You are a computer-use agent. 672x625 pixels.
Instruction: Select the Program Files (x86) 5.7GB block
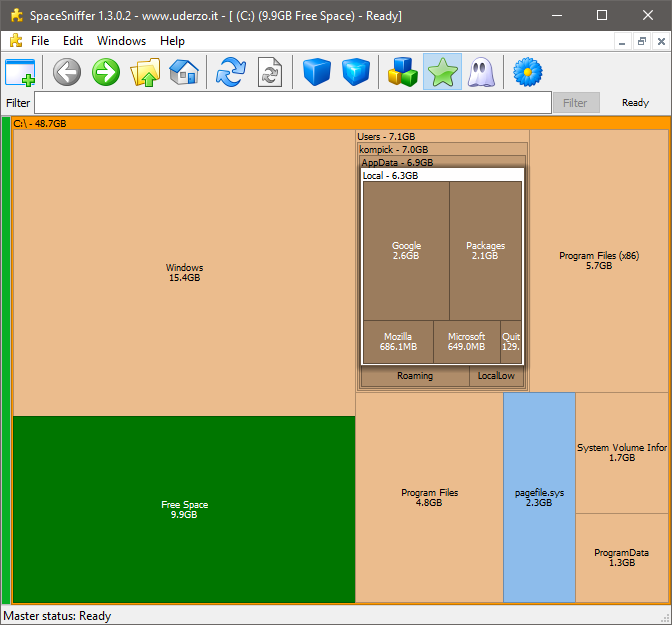[x=599, y=261]
